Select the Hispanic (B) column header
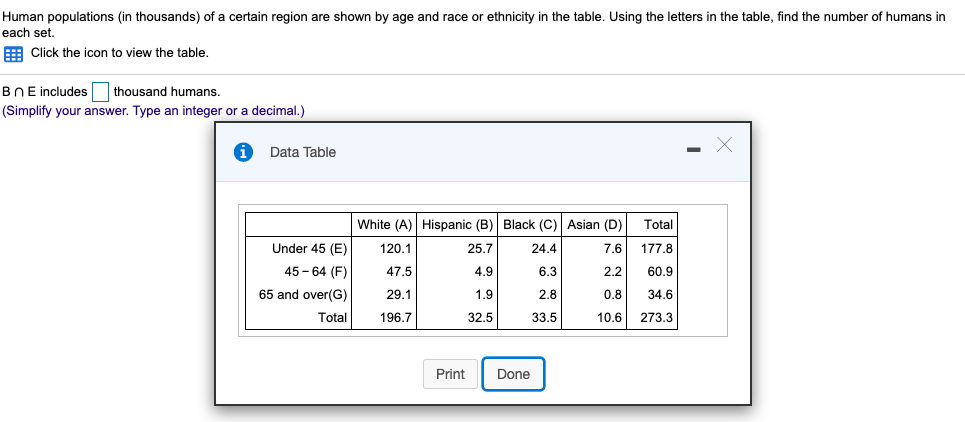This screenshot has height=422, width=965. click(x=457, y=225)
